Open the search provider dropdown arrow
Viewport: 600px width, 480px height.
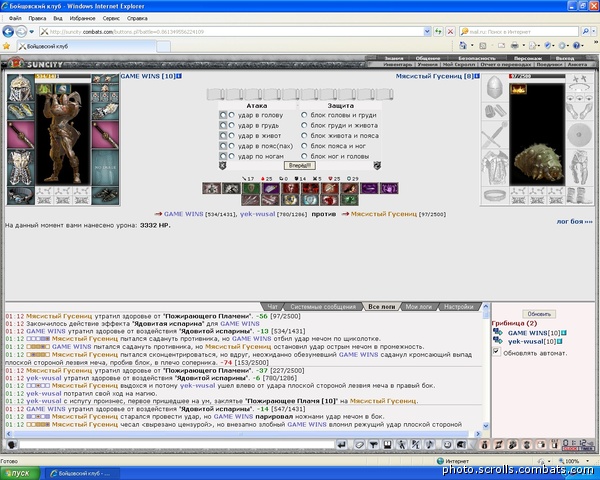(x=594, y=31)
